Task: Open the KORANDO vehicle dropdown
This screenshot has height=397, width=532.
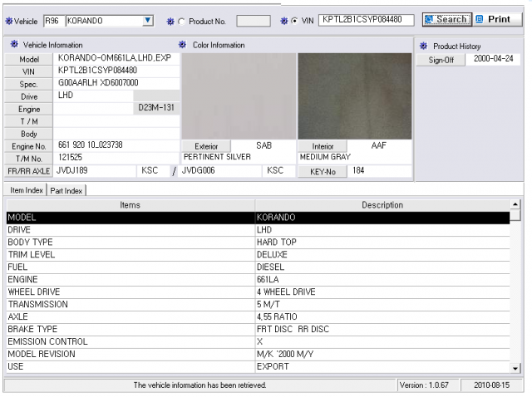Action: [x=148, y=21]
